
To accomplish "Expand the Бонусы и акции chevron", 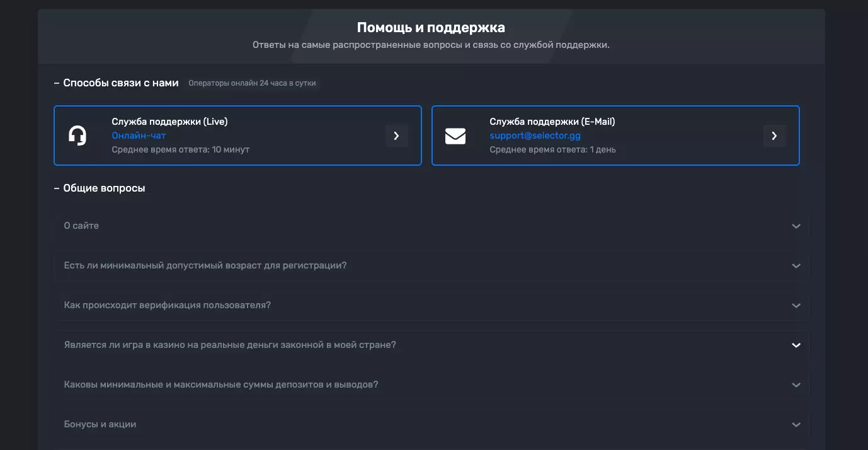I will tap(796, 424).
